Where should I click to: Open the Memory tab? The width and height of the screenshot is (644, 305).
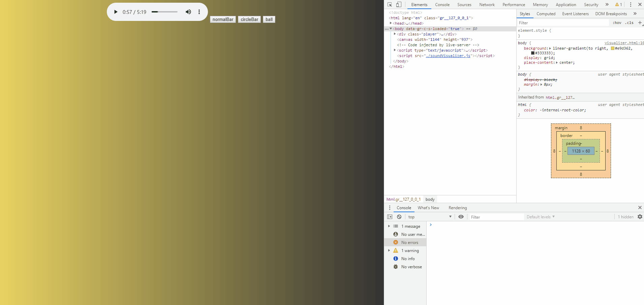pyautogui.click(x=540, y=5)
